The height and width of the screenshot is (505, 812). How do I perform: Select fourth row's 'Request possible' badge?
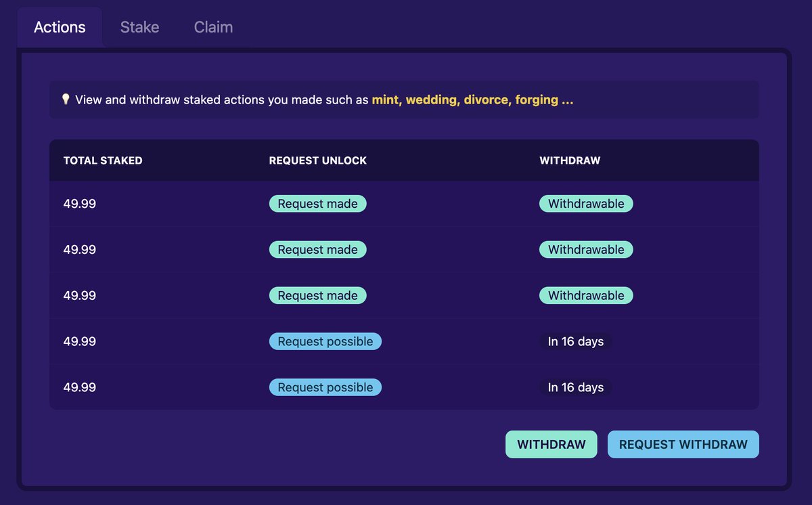[325, 342]
